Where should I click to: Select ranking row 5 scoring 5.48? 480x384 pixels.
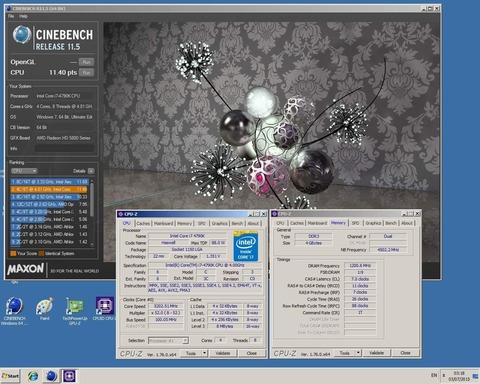pos(50,212)
